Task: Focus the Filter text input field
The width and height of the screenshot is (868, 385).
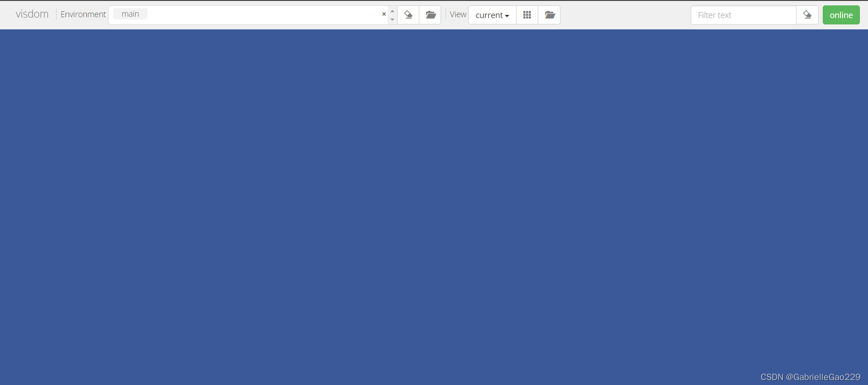Action: (743, 15)
